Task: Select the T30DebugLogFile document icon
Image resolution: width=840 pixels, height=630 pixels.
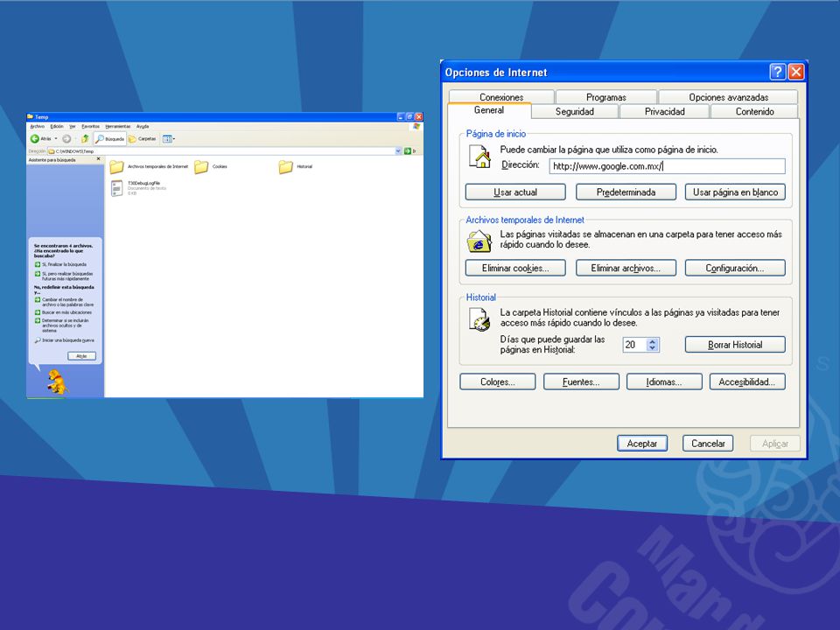Action: pyautogui.click(x=116, y=188)
